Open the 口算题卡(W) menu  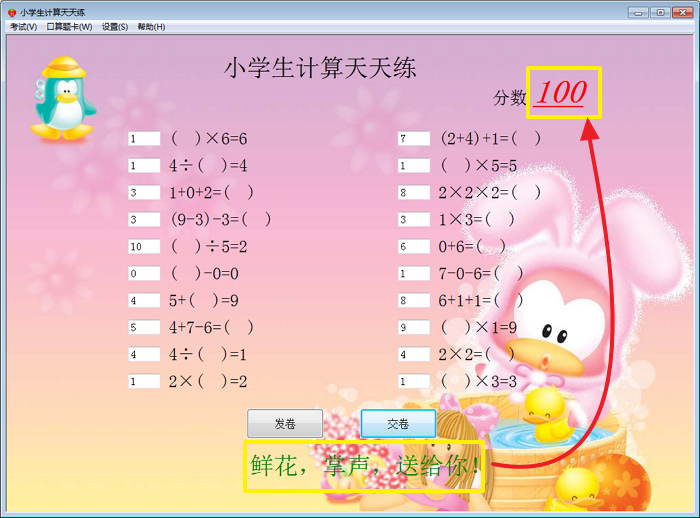click(69, 27)
